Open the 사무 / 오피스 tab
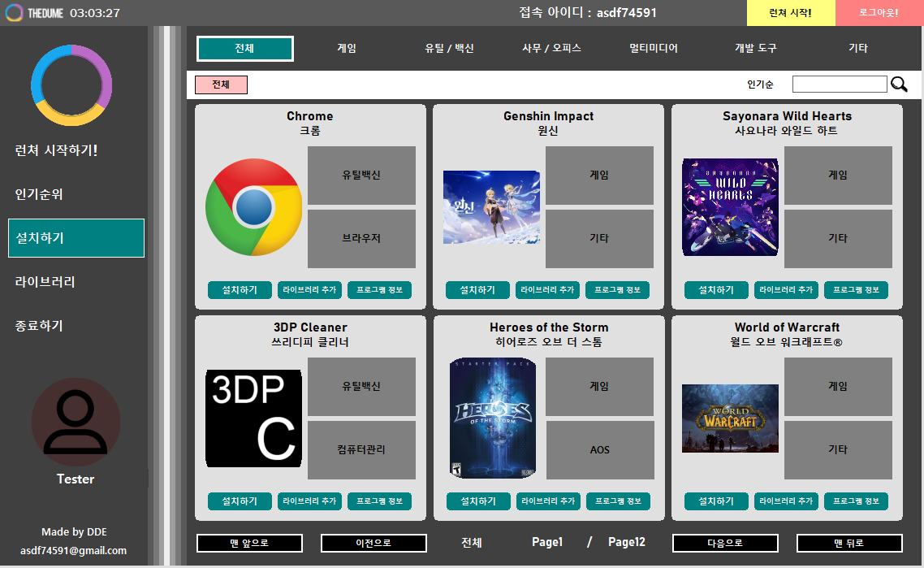 (x=551, y=49)
